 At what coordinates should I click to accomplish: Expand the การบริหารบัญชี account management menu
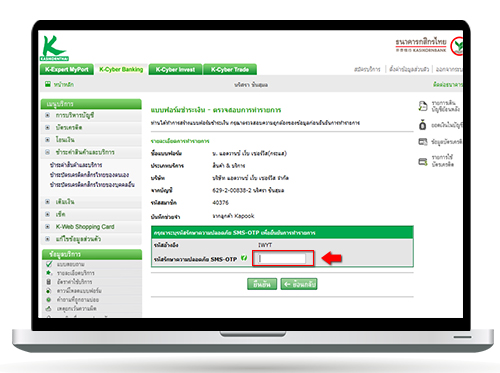click(x=48, y=115)
